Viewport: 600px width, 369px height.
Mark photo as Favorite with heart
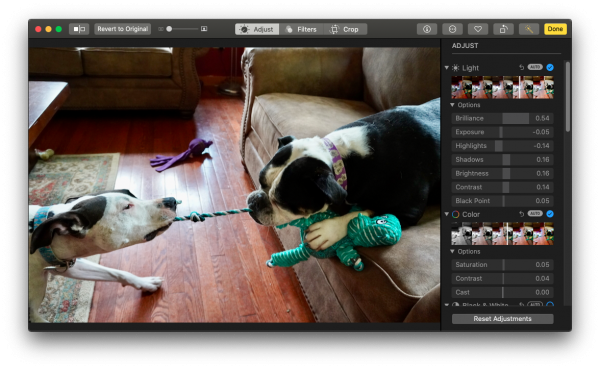(478, 29)
